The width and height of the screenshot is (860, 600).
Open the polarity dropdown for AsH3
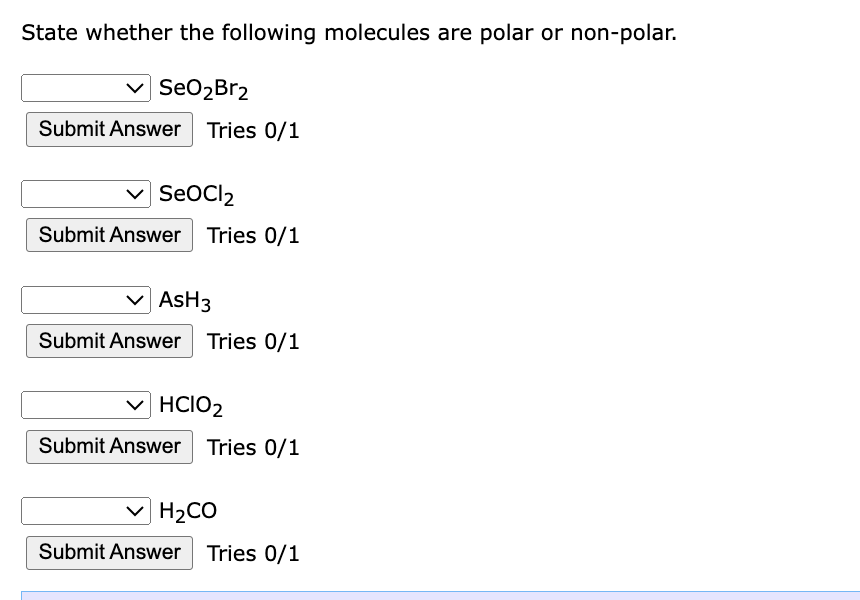[85, 300]
